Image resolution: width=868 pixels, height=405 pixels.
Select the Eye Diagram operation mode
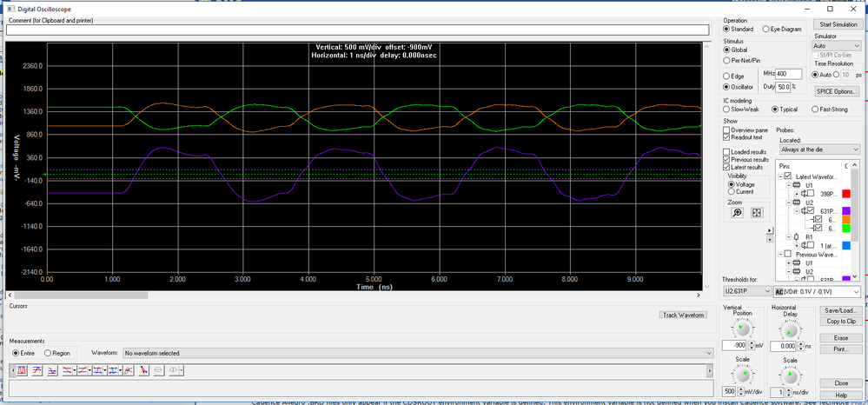coord(765,30)
